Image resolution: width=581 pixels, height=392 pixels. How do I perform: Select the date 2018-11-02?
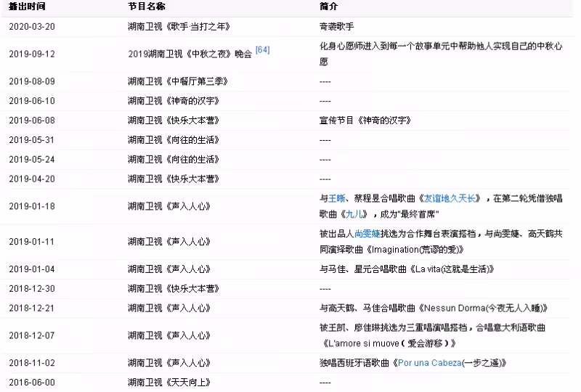click(32, 363)
